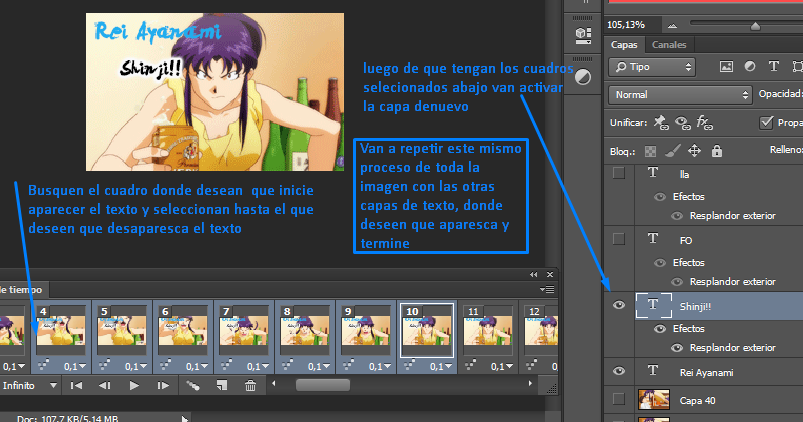Toggle Resplandor exterior eye under FO layer
Screen dimensions: 803x422
[677, 282]
